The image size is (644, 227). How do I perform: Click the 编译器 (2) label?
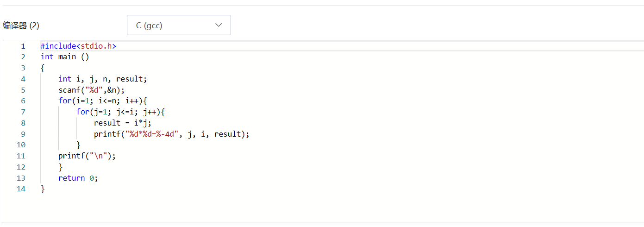point(21,25)
